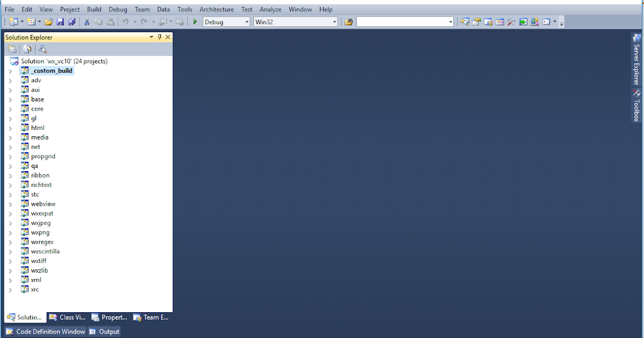This screenshot has height=338, width=644.
Task: Select the Undo icon
Action: pyautogui.click(x=126, y=21)
